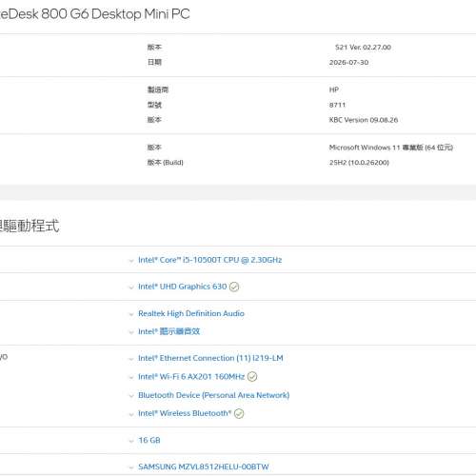476x476 pixels.
Task: Open the Intel Ethernet Connection (11) I219-LM link
Action: tap(210, 358)
